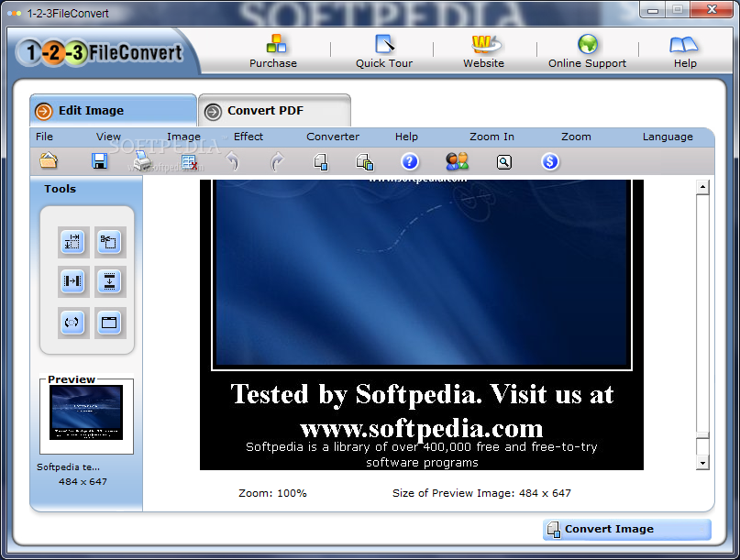
Task: Minimize the 1-2-3FileConvert window
Action: pyautogui.click(x=653, y=10)
